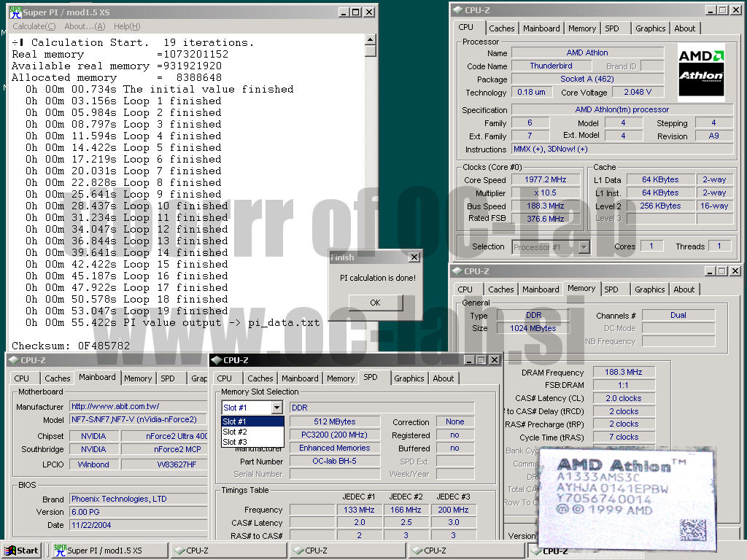Open CPU tab in CPU-Z Mainboard window

pyautogui.click(x=21, y=378)
